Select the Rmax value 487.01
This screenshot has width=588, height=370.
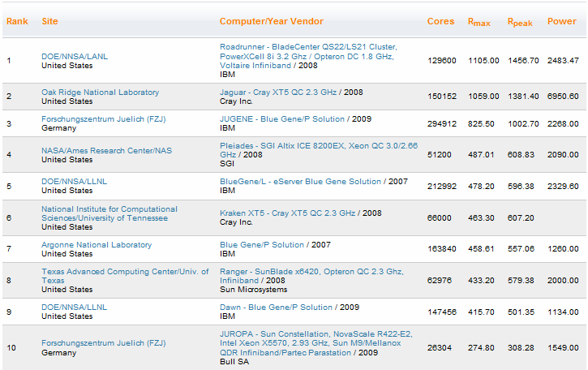481,155
